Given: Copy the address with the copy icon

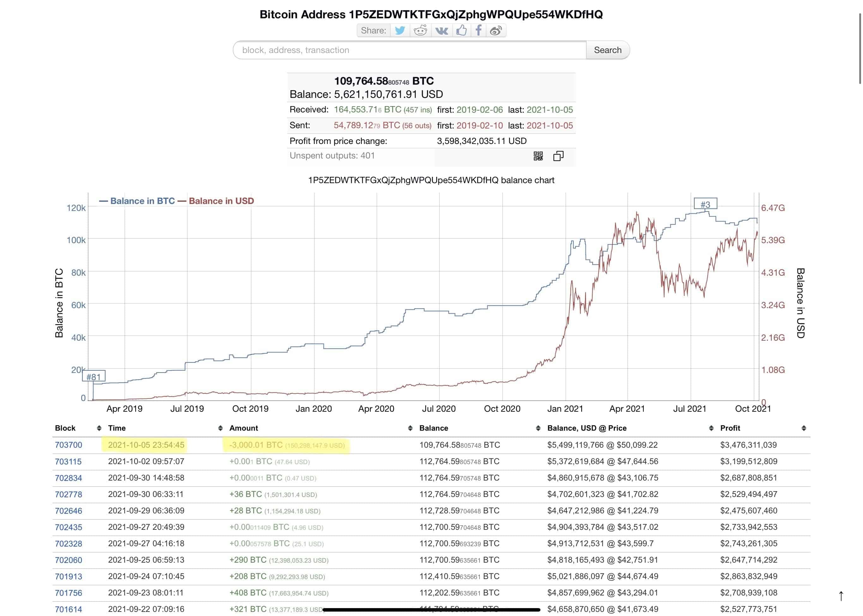Looking at the screenshot, I should (x=558, y=156).
